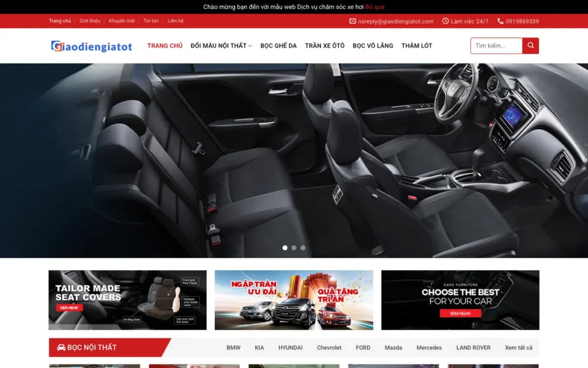The image size is (588, 368).
Task: Click the email envelope icon
Action: tap(352, 21)
